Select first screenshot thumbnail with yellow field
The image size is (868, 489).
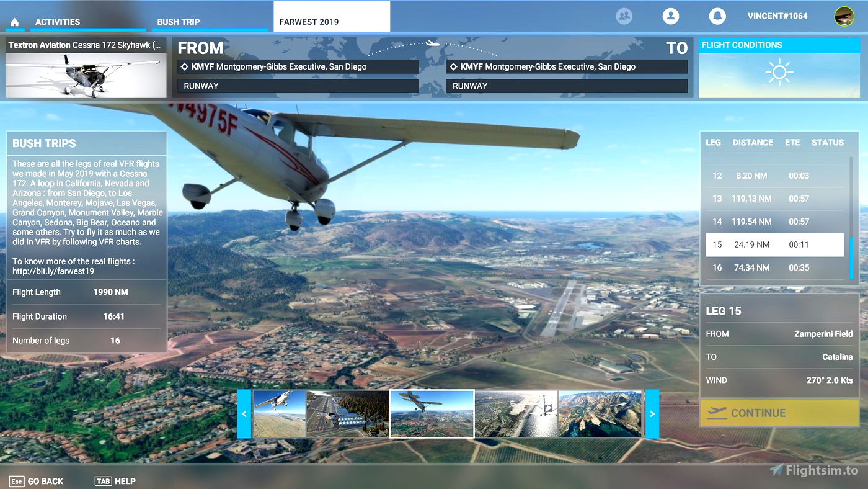pyautogui.click(x=279, y=414)
